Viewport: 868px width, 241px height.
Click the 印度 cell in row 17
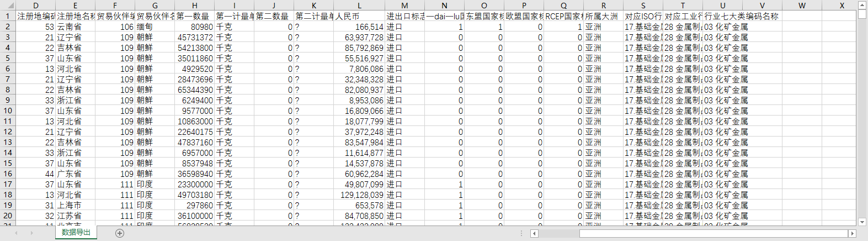click(155, 184)
